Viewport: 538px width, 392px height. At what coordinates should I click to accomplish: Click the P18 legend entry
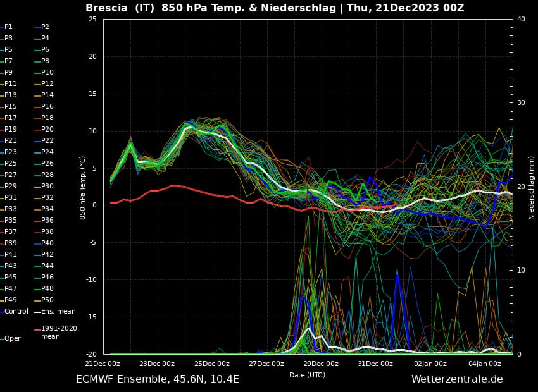[47, 118]
